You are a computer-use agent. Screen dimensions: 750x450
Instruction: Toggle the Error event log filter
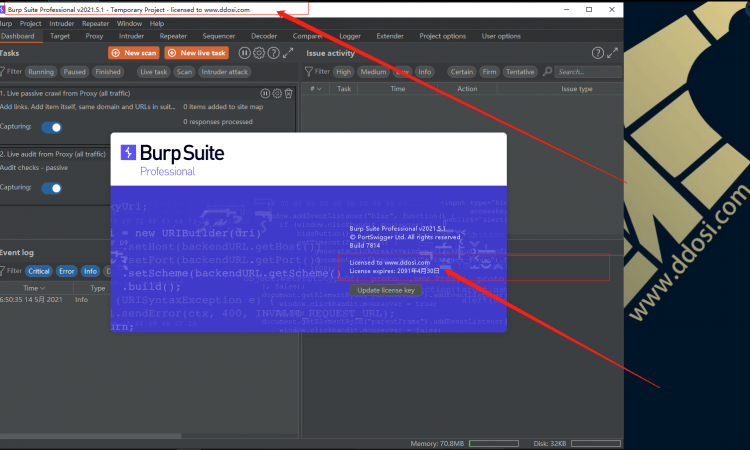(x=66, y=271)
